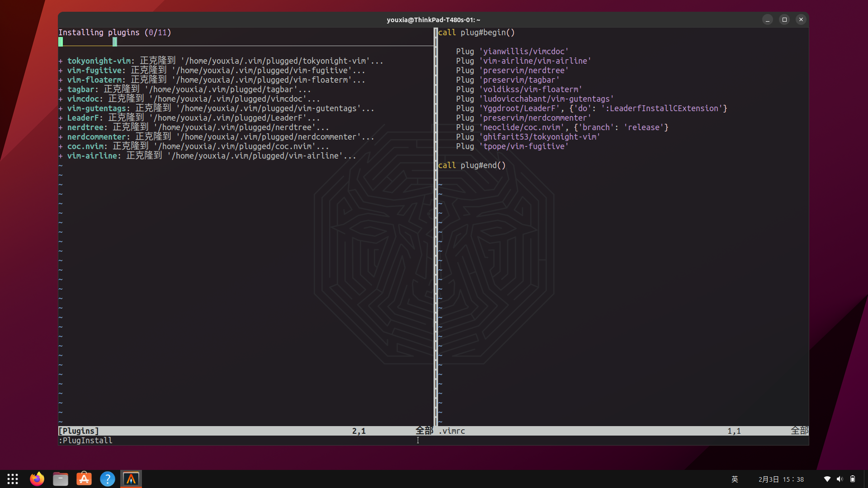
Task: Click the .vimrc window status line
Action: pos(452,431)
